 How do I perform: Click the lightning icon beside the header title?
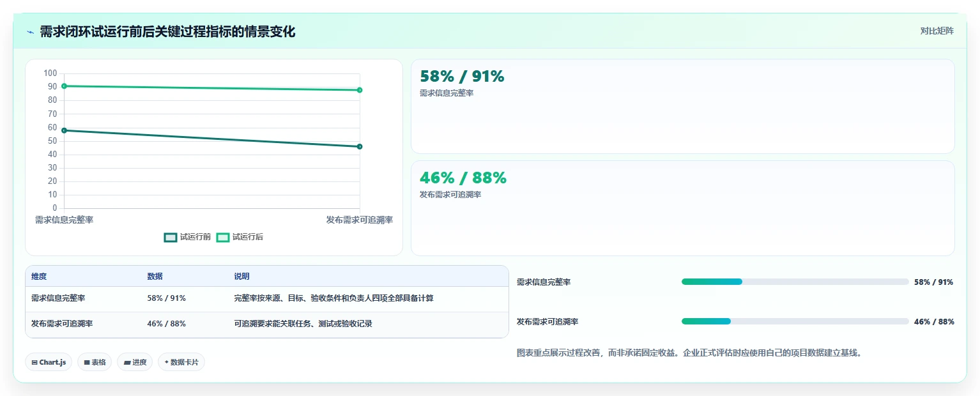click(30, 32)
